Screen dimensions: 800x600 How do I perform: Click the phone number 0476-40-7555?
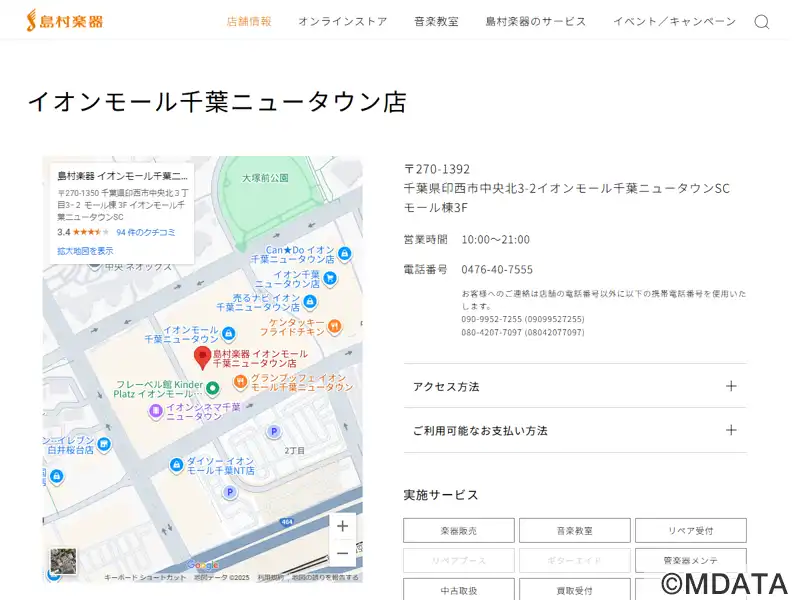pos(497,269)
